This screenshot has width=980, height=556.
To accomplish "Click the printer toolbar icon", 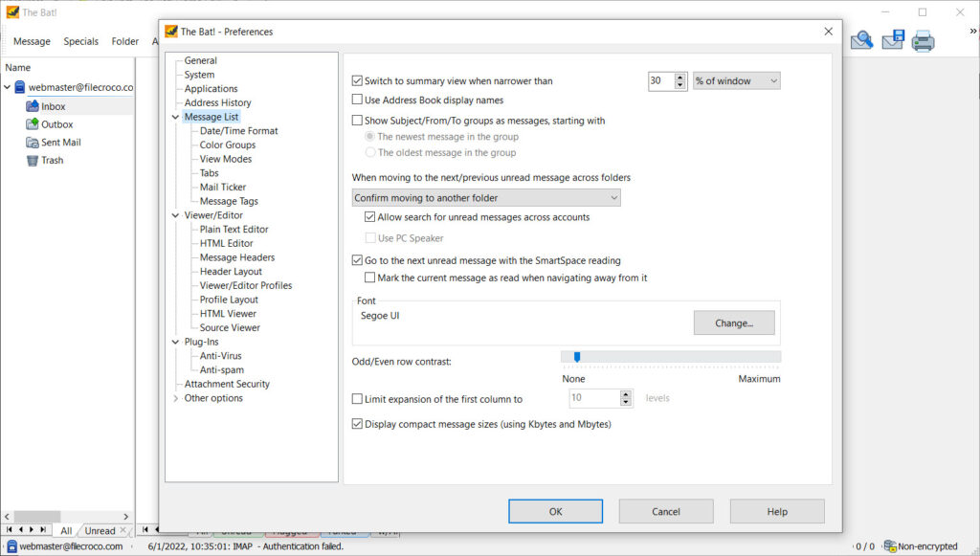I will click(x=923, y=41).
